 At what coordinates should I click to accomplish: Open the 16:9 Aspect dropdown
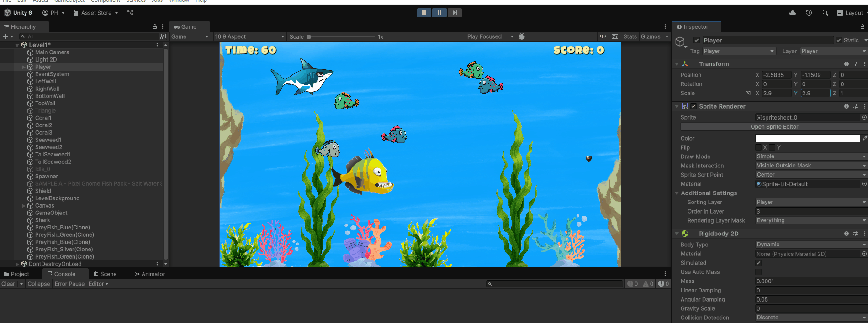pos(249,36)
